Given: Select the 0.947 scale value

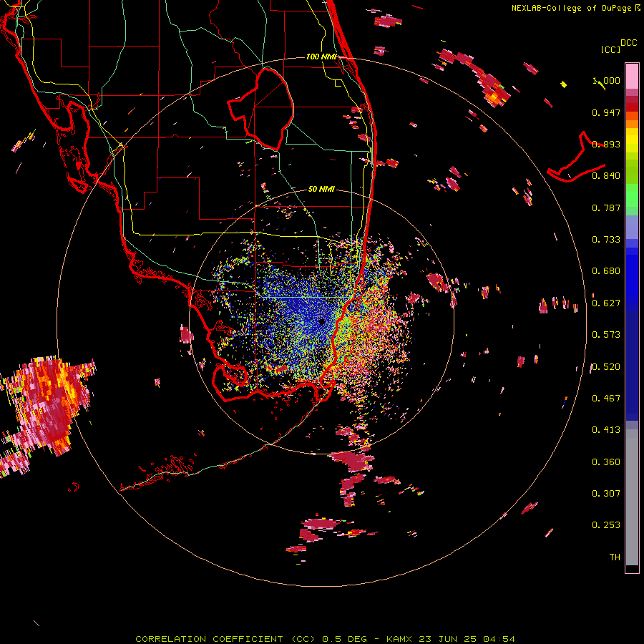Looking at the screenshot, I should click(606, 112).
